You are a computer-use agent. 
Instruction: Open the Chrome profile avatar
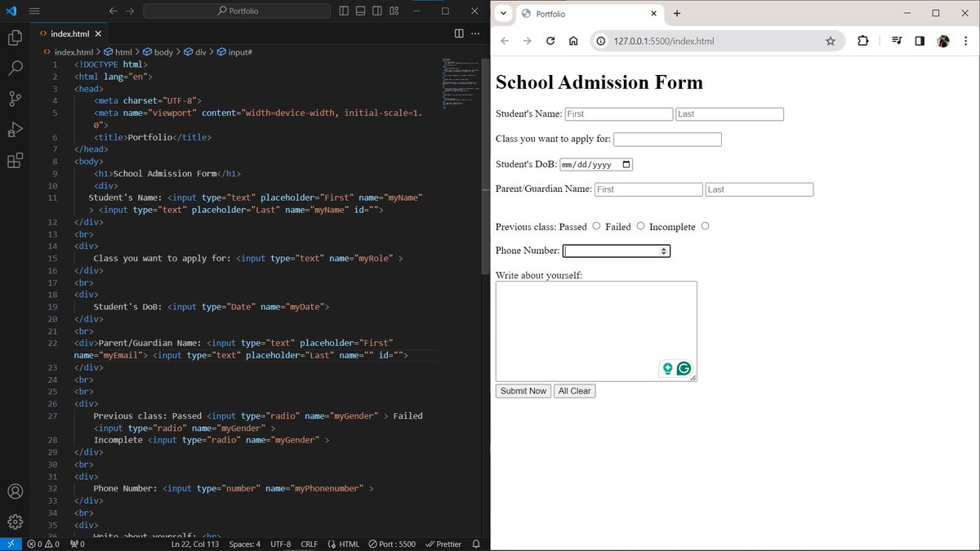click(x=943, y=41)
